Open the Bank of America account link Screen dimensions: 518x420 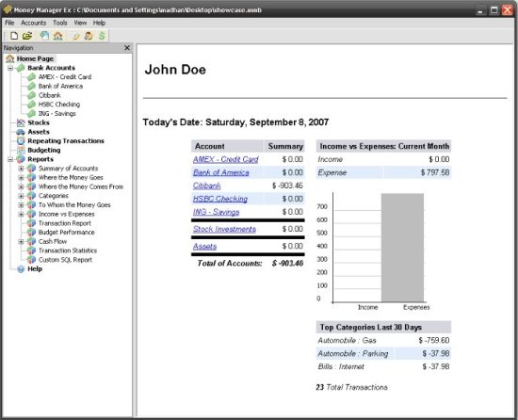point(221,172)
